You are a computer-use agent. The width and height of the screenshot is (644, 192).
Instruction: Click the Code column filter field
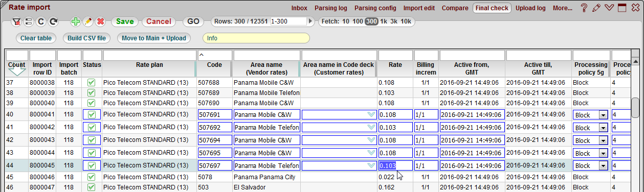[x=214, y=55]
